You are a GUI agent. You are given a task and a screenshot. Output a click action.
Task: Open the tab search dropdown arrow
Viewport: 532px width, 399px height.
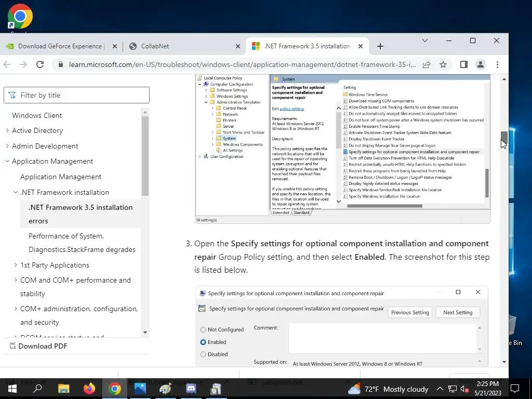click(x=425, y=41)
